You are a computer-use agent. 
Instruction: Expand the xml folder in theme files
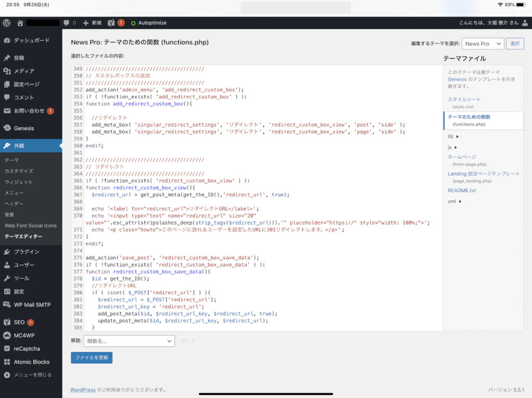point(455,201)
